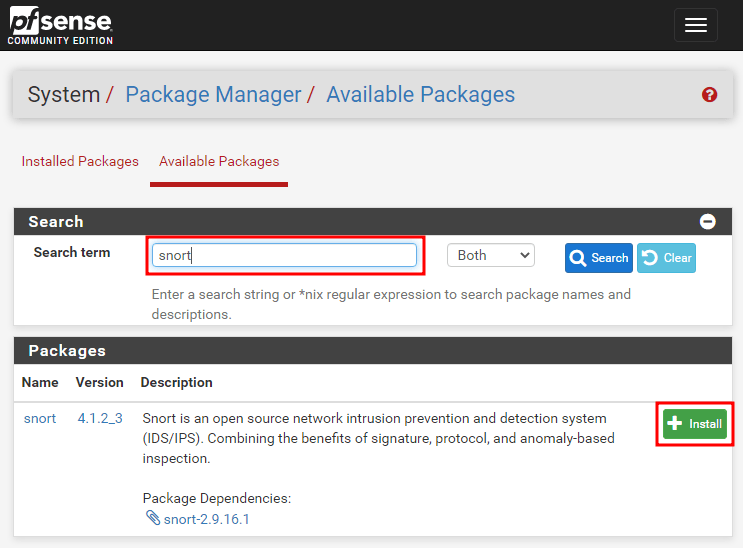This screenshot has width=743, height=548.
Task: Switch to the Installed Packages tab
Action: point(80,161)
